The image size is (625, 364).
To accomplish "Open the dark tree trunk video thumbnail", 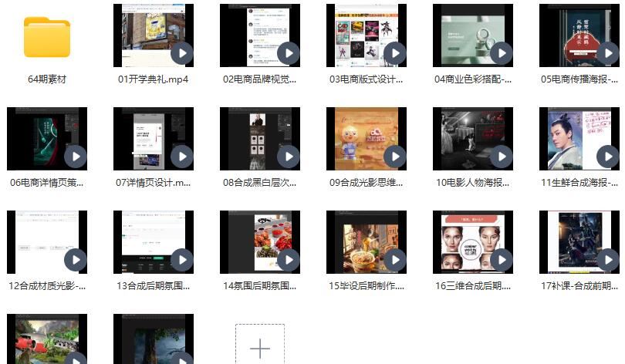I will point(154,339).
